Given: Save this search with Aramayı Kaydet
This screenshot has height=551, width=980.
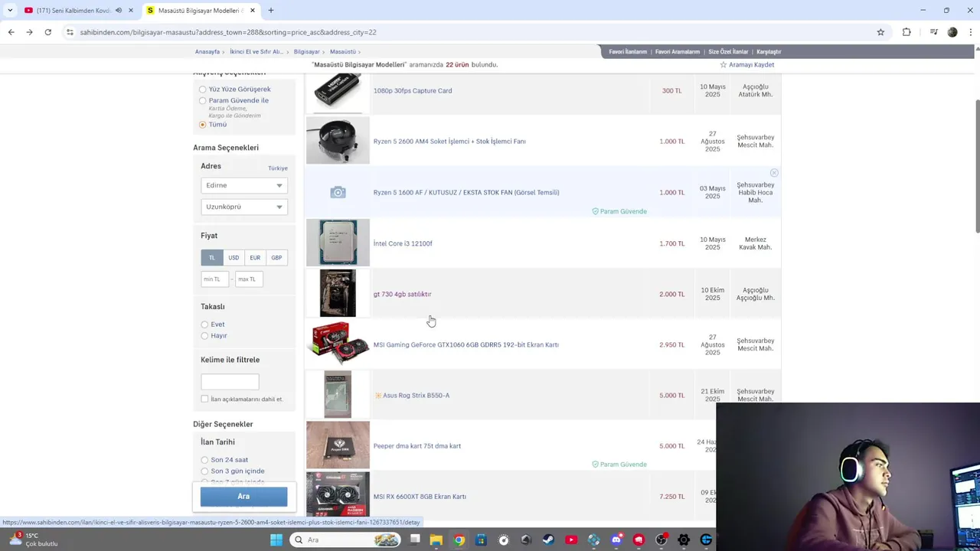Looking at the screenshot, I should coord(746,65).
